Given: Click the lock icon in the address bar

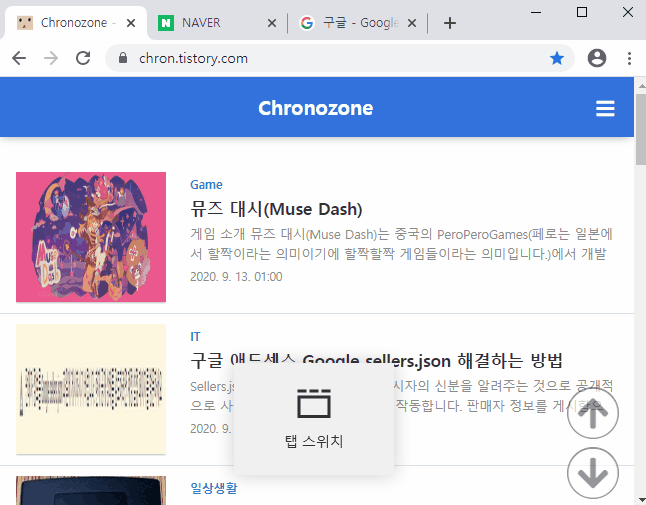Looking at the screenshot, I should click(x=122, y=58).
